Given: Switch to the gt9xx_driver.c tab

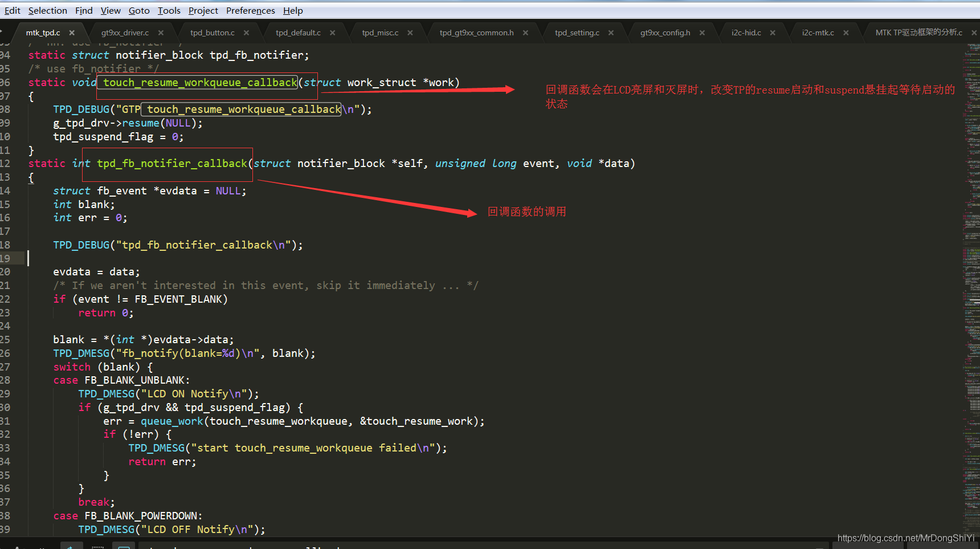Looking at the screenshot, I should pyautogui.click(x=125, y=33).
